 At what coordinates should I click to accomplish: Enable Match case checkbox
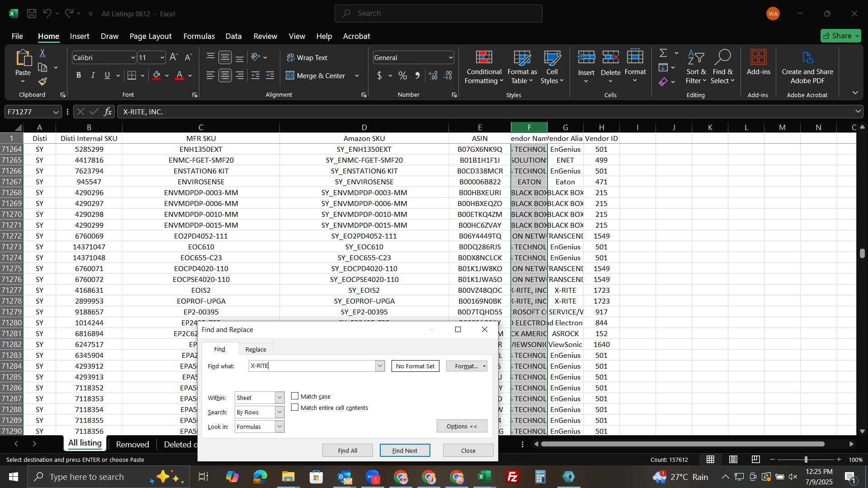tap(295, 396)
